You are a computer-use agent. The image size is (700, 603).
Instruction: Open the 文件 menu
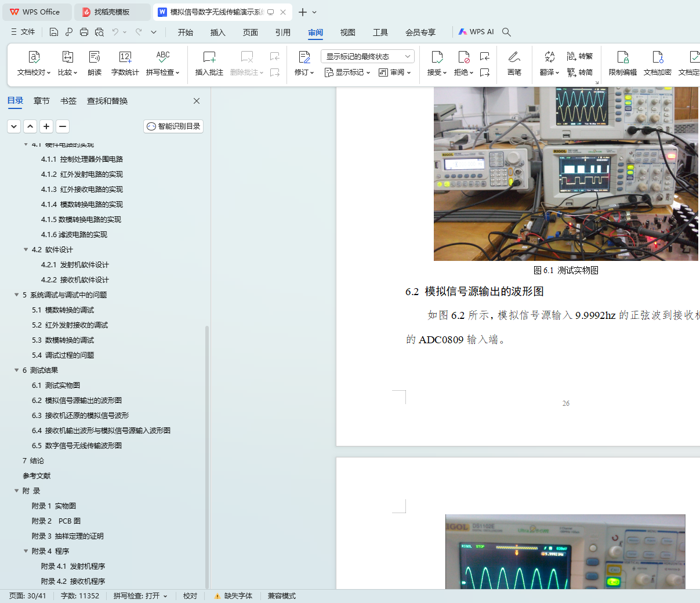[x=23, y=32]
